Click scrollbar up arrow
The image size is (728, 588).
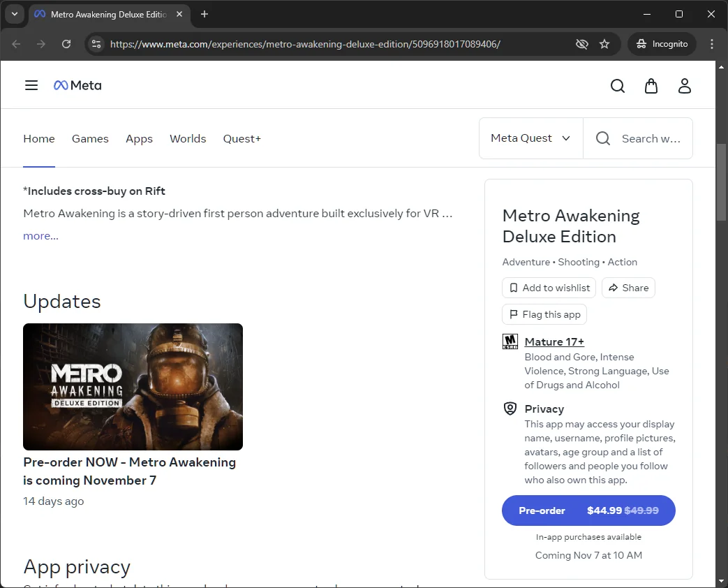[721, 67]
